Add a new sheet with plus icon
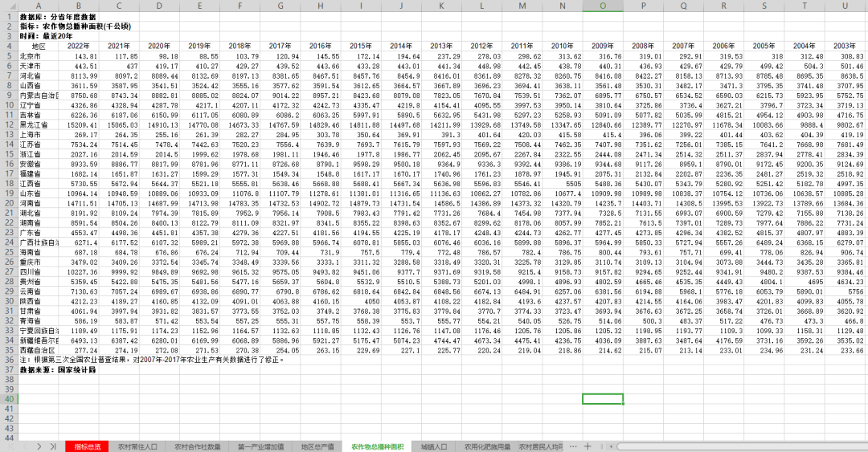This screenshot has height=452, width=868. [588, 446]
